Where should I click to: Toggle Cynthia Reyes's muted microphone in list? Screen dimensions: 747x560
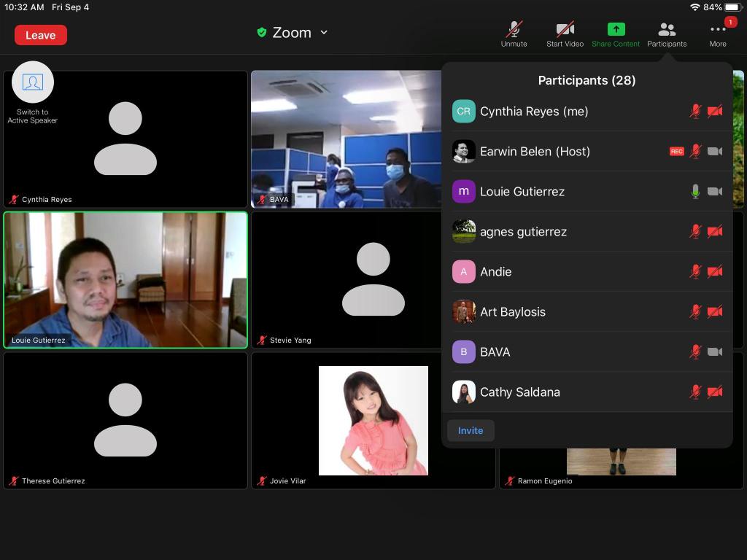[x=695, y=112]
